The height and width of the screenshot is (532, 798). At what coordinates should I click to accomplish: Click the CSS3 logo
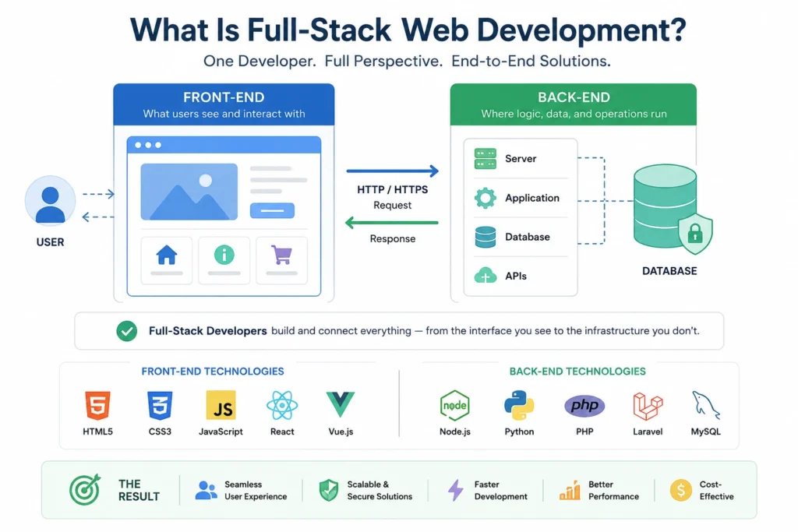[x=160, y=405]
